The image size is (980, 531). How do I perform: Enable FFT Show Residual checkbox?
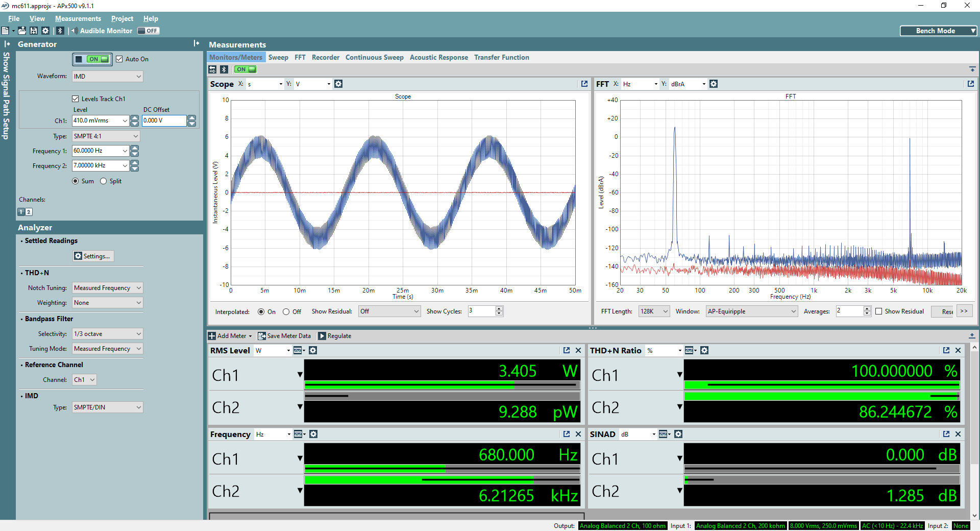pos(879,311)
